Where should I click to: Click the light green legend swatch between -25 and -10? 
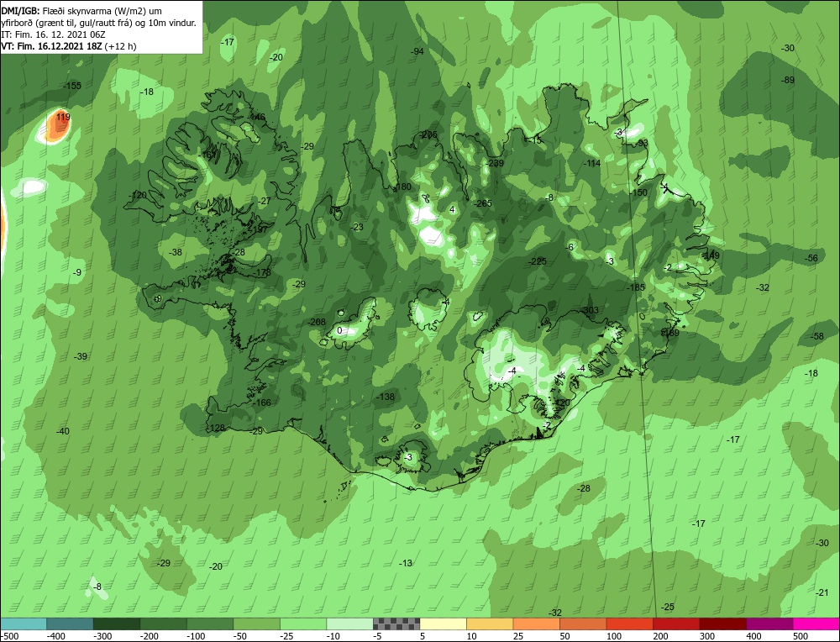(303, 624)
